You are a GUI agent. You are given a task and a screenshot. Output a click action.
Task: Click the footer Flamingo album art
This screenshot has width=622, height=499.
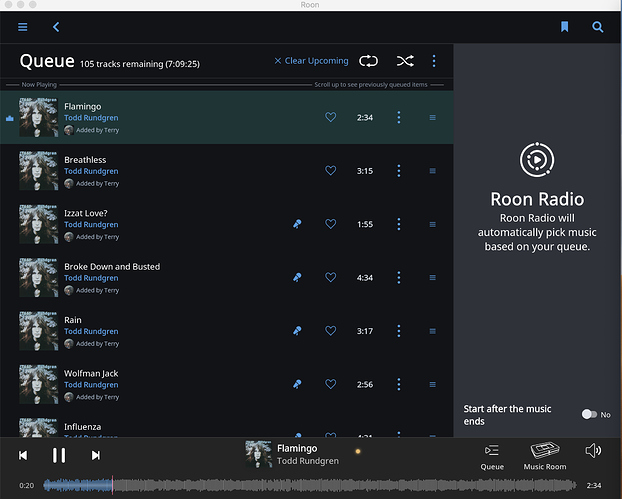coord(259,454)
